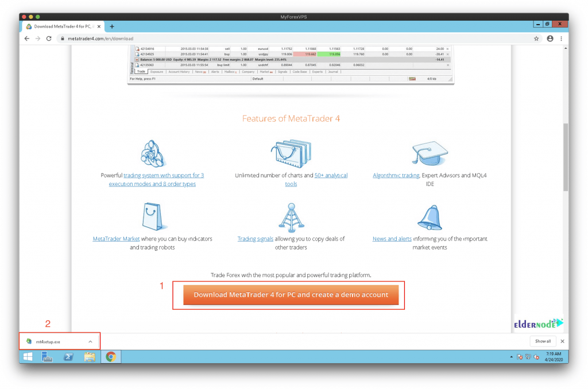
Task: Reload the MetaTrader download page
Action: pyautogui.click(x=49, y=38)
